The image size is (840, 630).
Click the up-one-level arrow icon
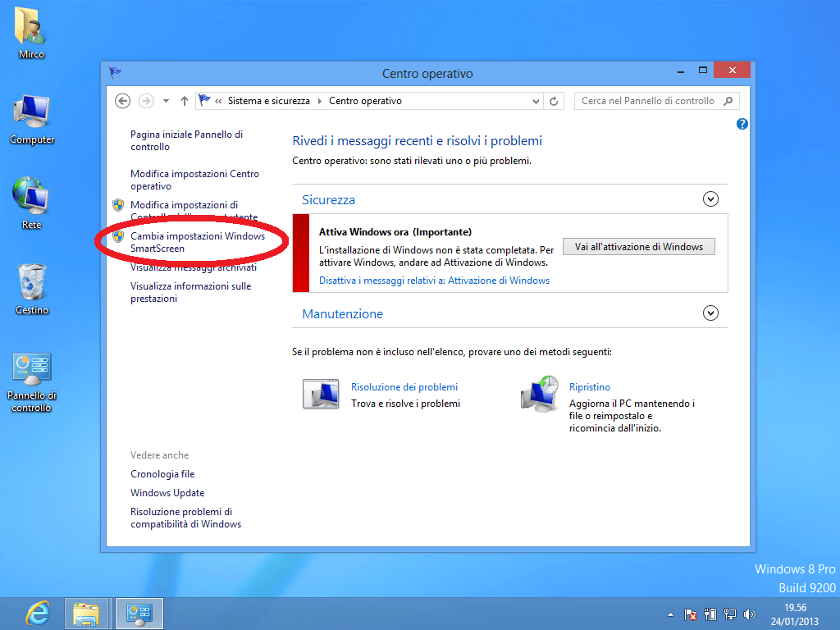185,101
